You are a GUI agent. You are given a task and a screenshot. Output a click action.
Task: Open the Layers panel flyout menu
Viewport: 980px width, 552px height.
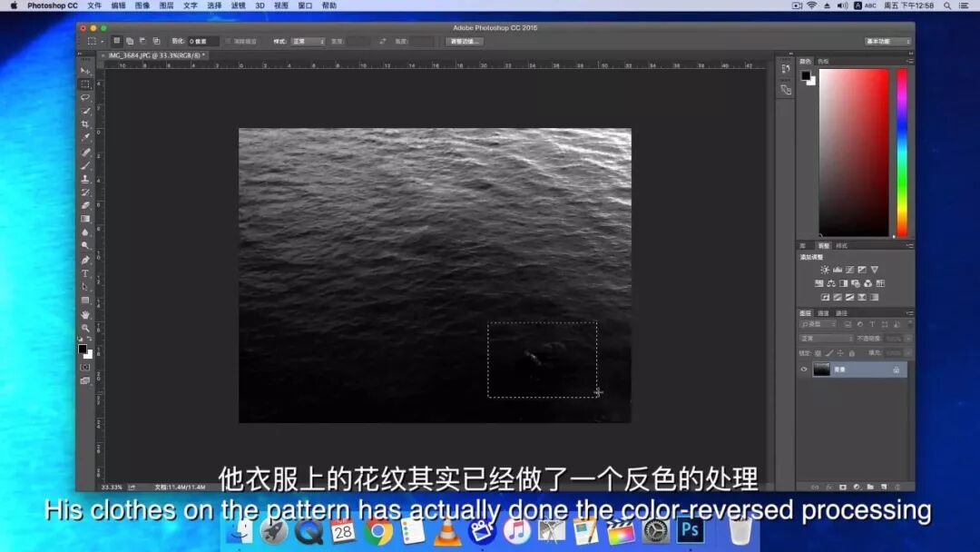[x=910, y=313]
